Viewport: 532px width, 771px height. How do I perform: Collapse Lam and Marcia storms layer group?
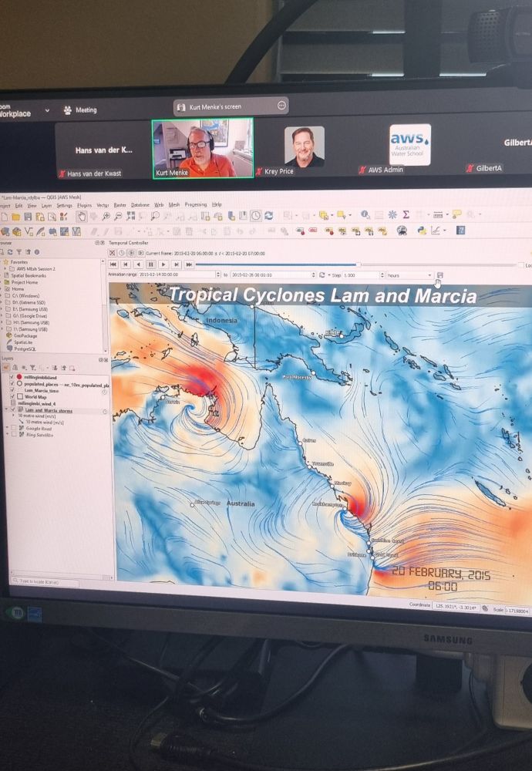[x=7, y=409]
